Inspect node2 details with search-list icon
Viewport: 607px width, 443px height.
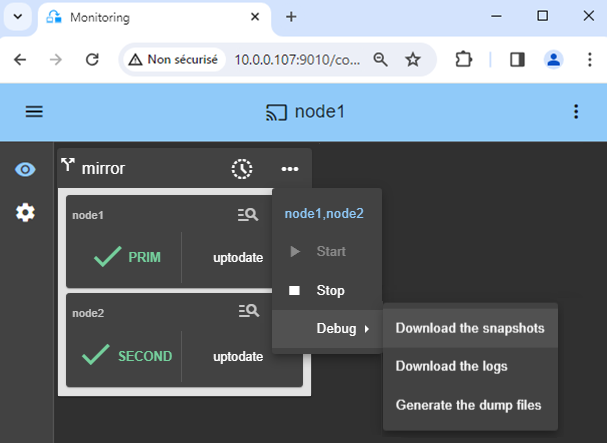pyautogui.click(x=248, y=311)
